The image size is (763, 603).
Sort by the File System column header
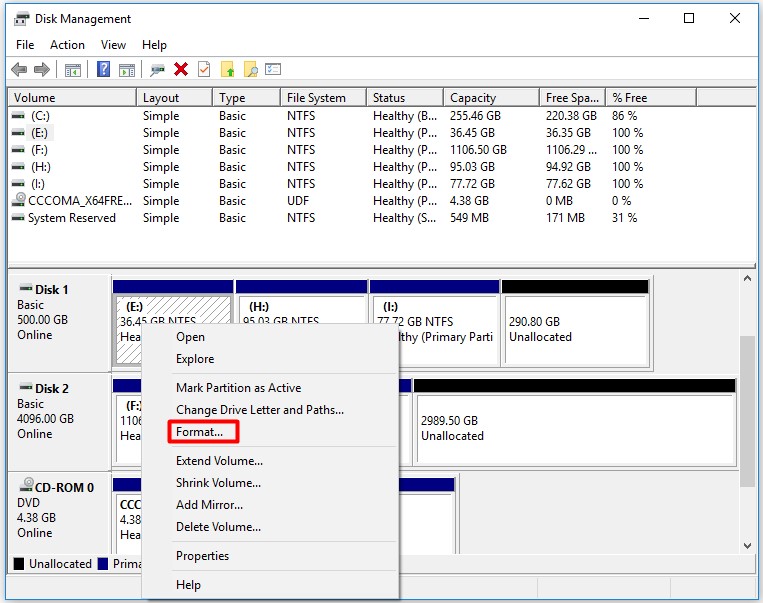[324, 98]
